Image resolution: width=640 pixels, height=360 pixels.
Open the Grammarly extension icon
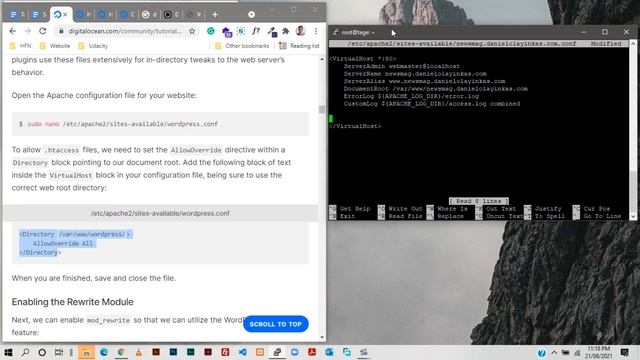[211, 31]
